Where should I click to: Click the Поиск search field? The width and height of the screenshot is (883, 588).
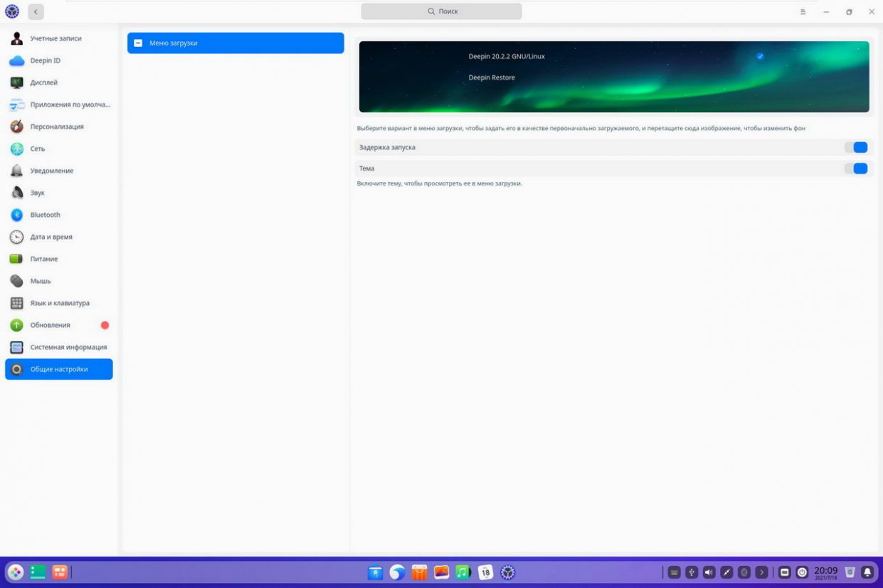(x=441, y=11)
